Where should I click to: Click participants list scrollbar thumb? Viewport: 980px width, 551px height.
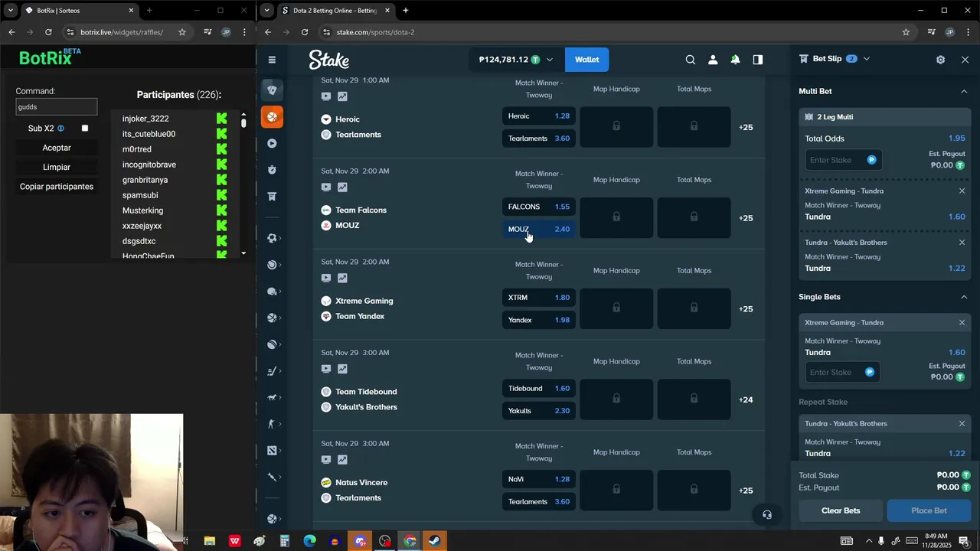[x=243, y=122]
